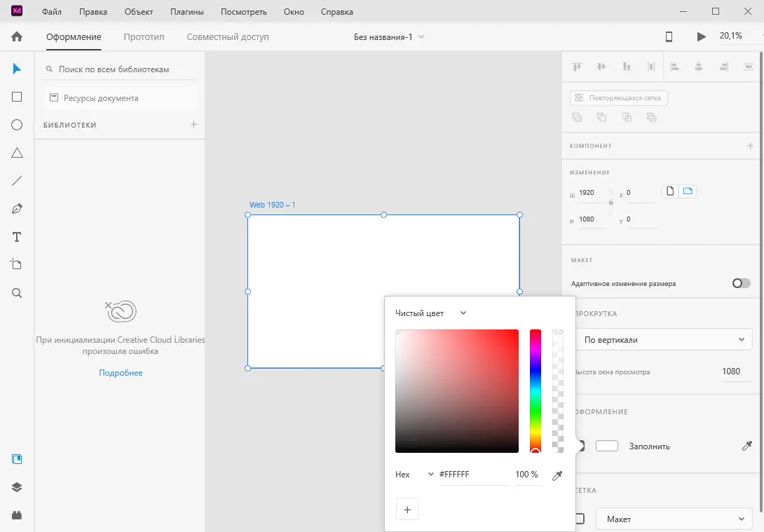Open the Файл menu
This screenshot has width=764, height=532.
[x=52, y=12]
